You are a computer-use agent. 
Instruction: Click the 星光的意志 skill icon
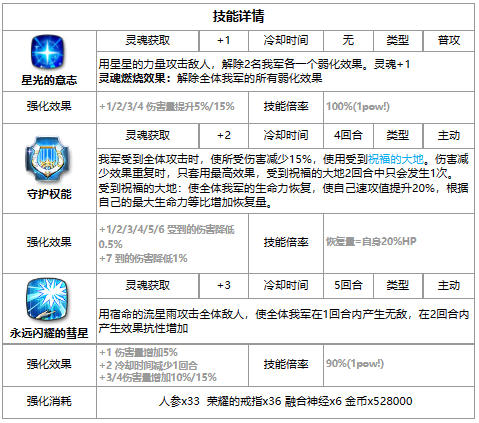(x=48, y=52)
